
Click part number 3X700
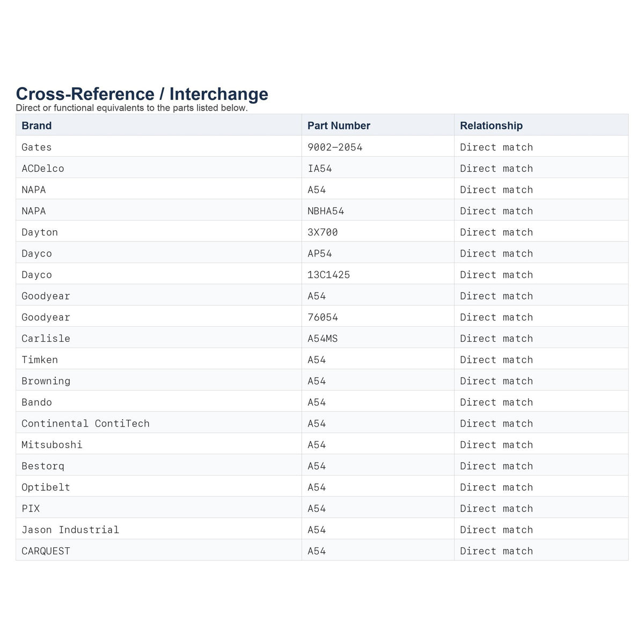323,232
